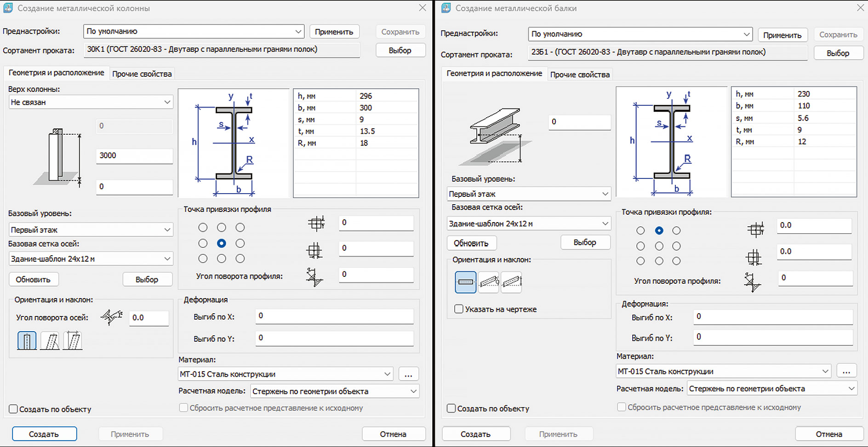Screen dimensions: 868x447
Task: Expand 'Верх колонны' dropdown 'Не связан'
Action: point(91,102)
